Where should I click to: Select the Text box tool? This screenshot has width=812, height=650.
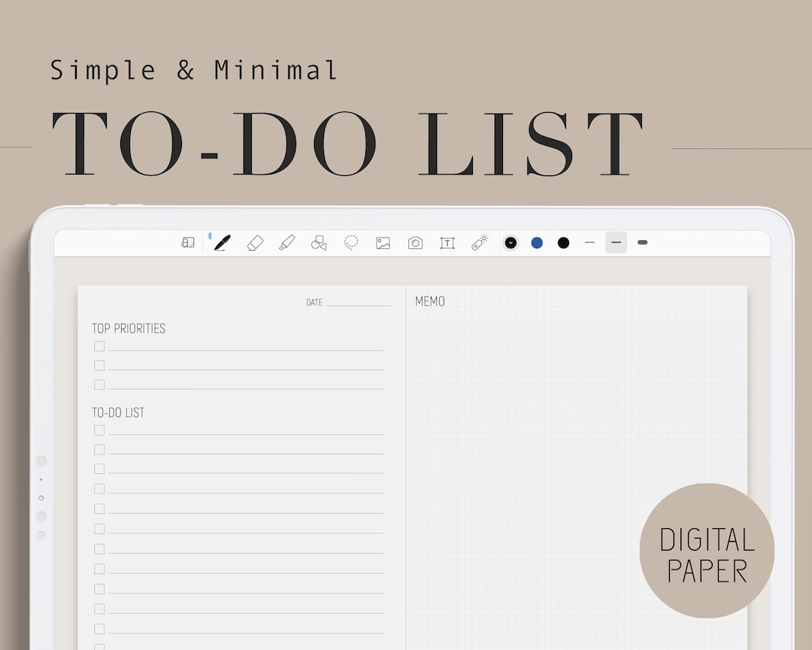click(x=447, y=242)
